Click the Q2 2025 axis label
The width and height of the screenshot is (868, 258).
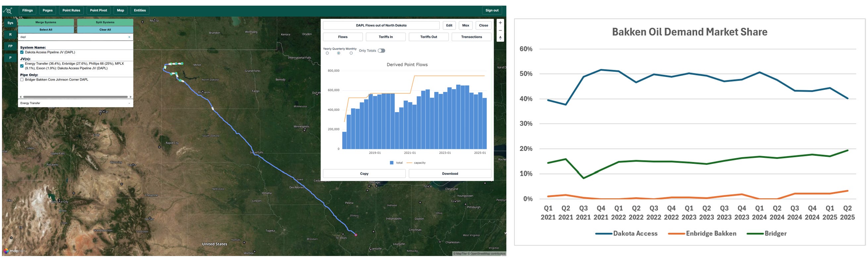pos(847,213)
